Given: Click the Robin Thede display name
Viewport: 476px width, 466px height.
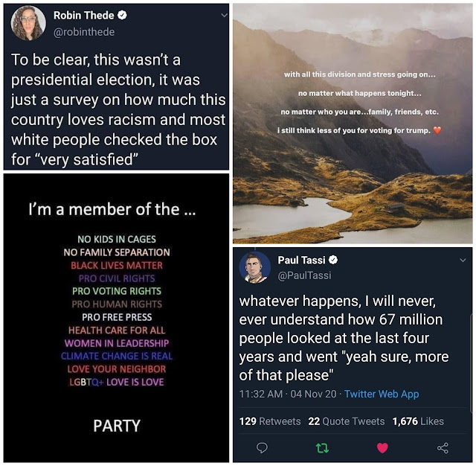Looking at the screenshot, I should (x=84, y=15).
